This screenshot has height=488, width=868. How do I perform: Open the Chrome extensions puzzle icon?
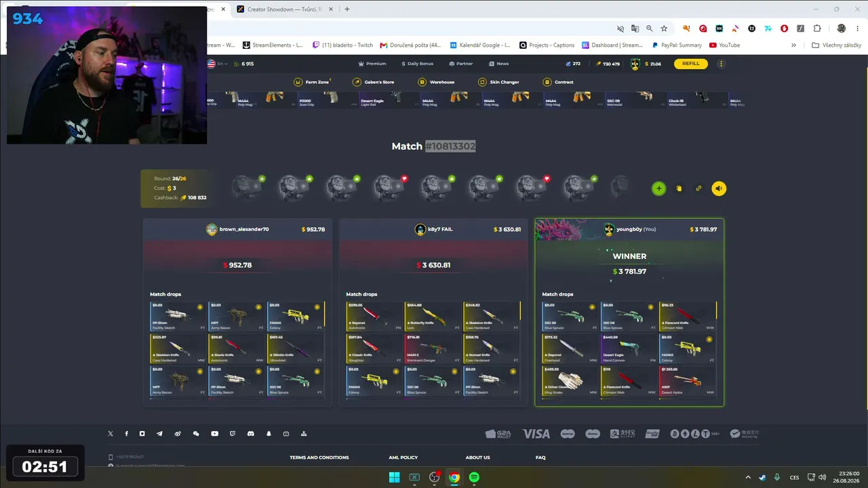[817, 28]
